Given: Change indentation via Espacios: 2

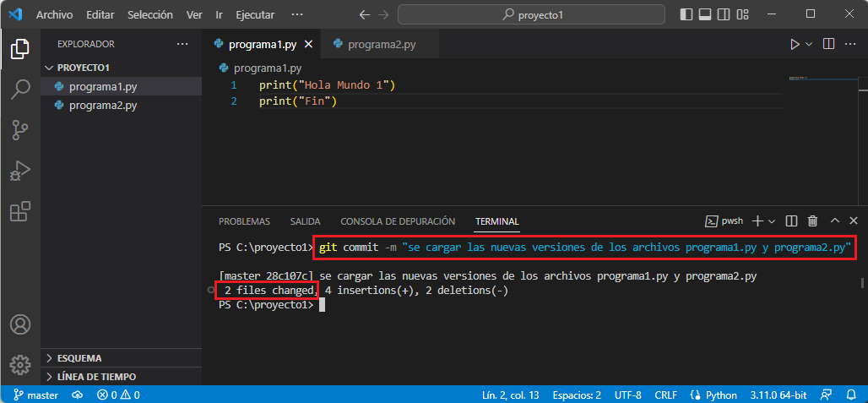Looking at the screenshot, I should pos(577,395).
